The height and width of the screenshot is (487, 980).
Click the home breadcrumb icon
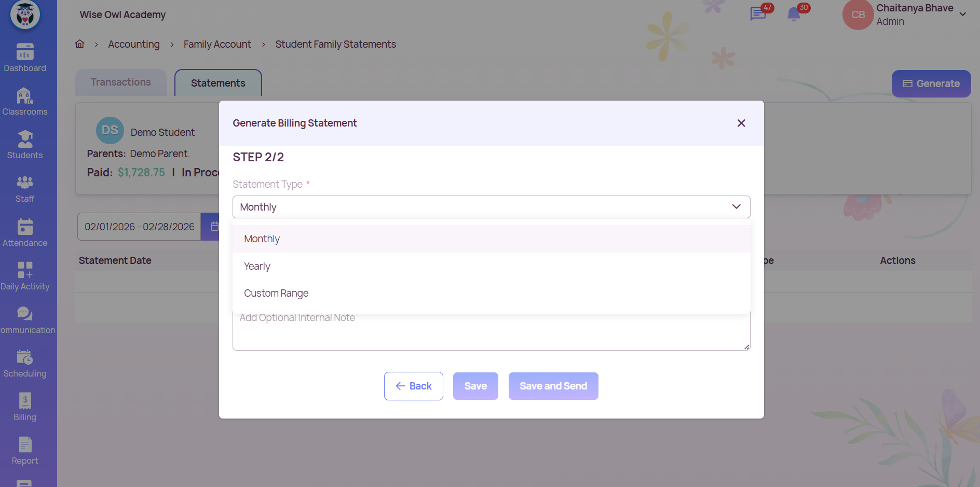click(80, 44)
